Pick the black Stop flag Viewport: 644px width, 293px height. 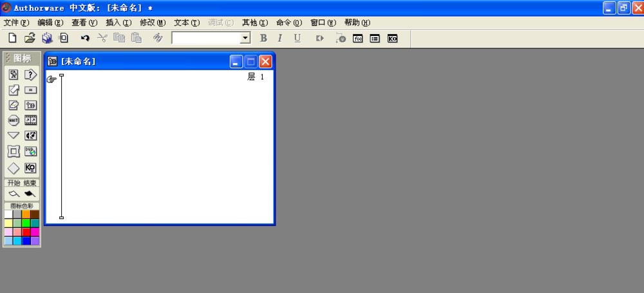(30, 194)
